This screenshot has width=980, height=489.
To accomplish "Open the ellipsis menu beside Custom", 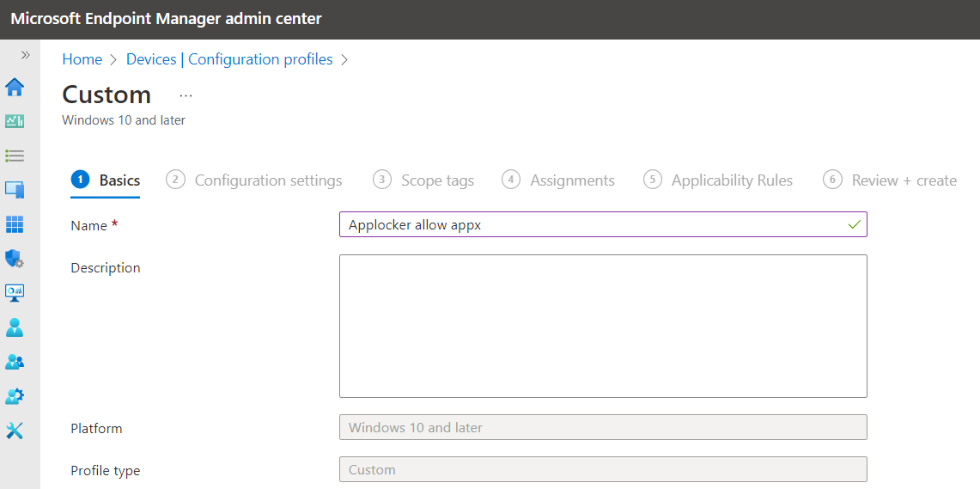I will click(186, 95).
